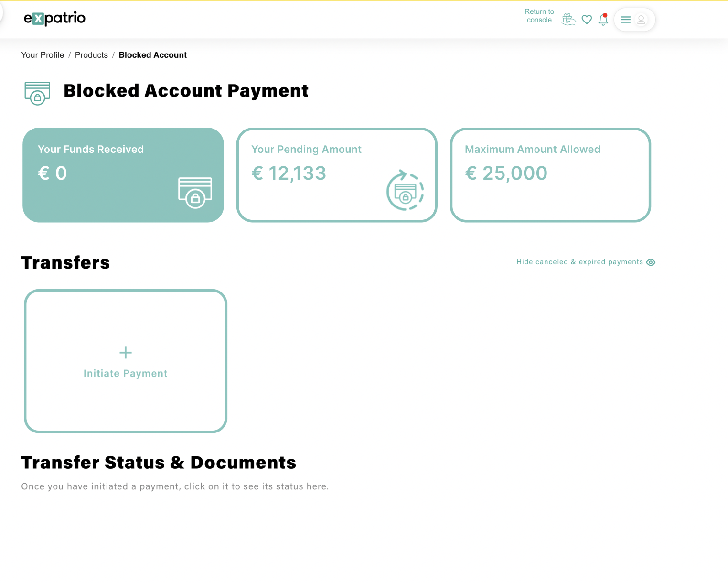Select the Your Pending Amount card title
The height and width of the screenshot is (583, 728).
(x=306, y=150)
